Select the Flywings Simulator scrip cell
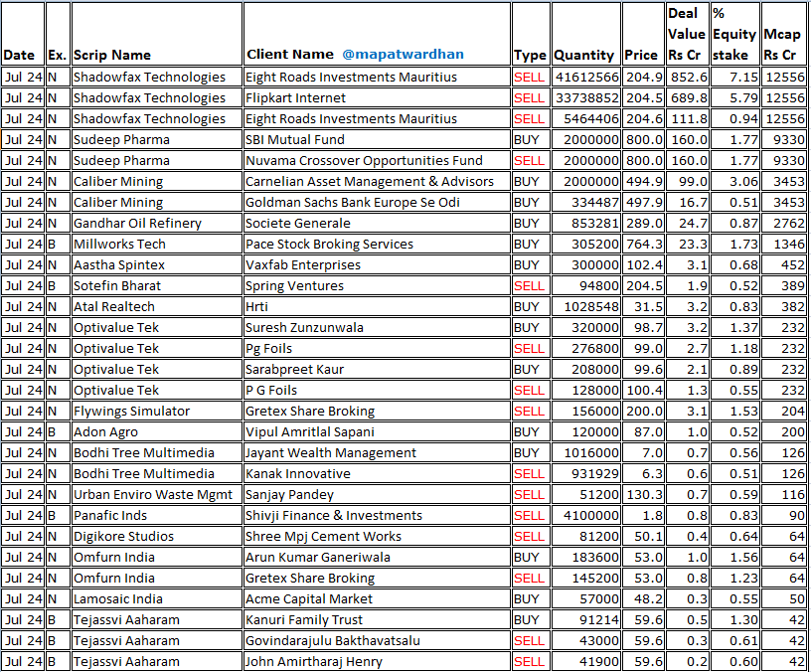The width and height of the screenshot is (811, 672). click(157, 412)
